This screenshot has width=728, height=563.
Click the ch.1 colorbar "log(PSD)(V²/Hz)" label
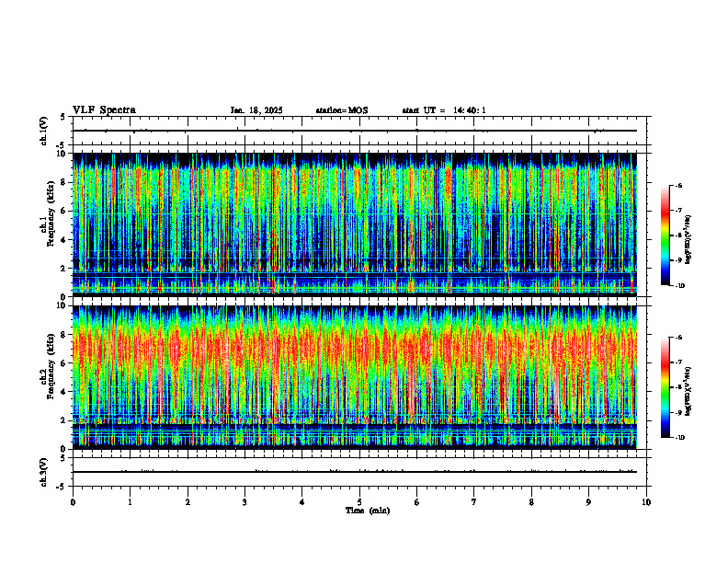688,241
